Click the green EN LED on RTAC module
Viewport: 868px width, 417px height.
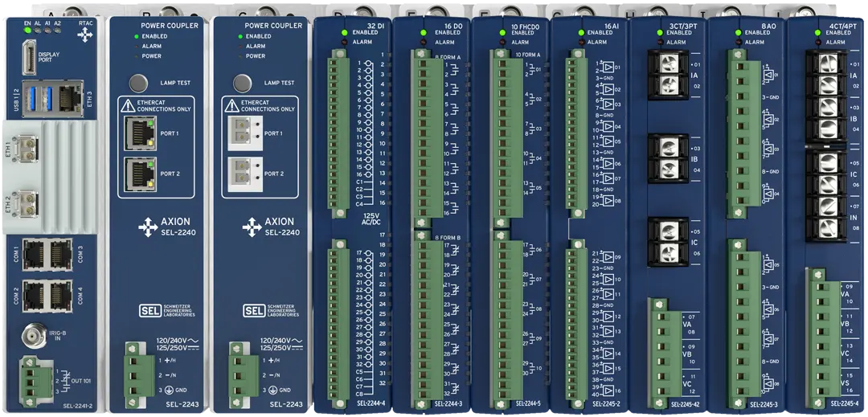[27, 30]
